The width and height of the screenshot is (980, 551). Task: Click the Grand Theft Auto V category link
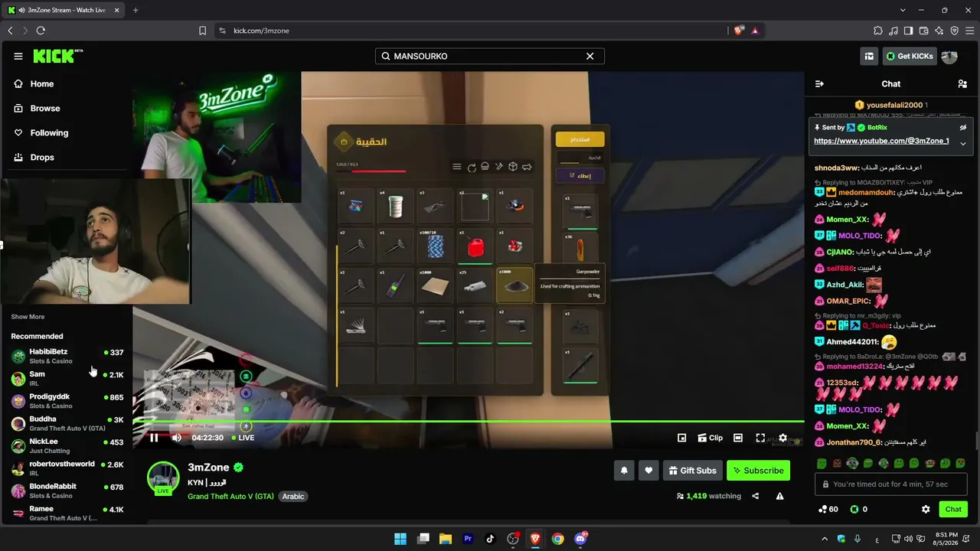(x=230, y=497)
